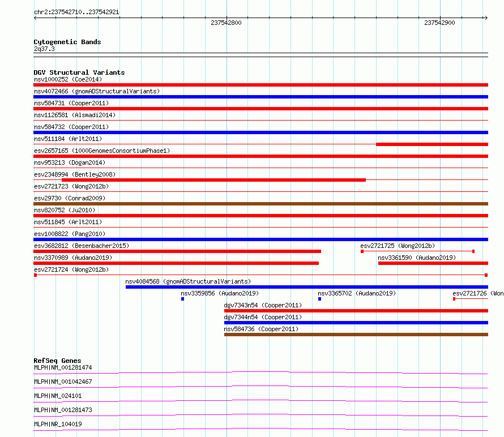This screenshot has height=437, width=504.
Task: Click the nsv3359856 (Audano2019) label
Action: [x=220, y=293]
